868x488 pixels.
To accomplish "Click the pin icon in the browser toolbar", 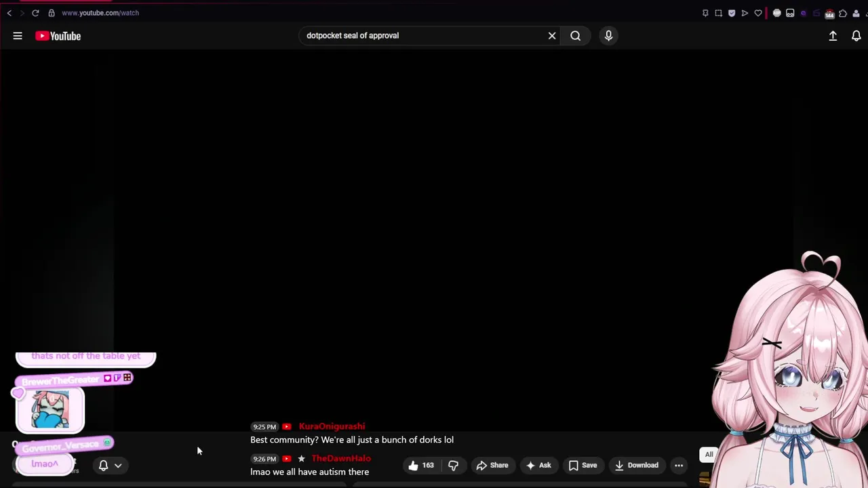I will [705, 13].
